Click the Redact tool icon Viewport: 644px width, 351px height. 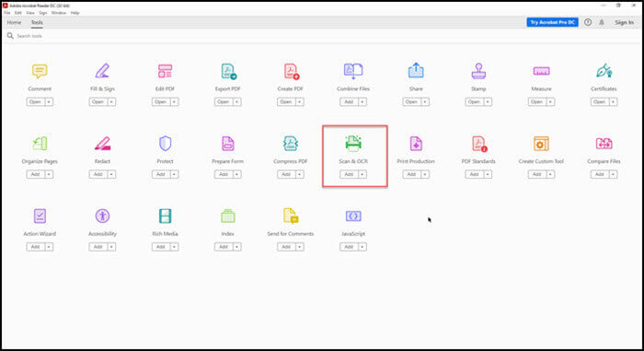(x=102, y=144)
